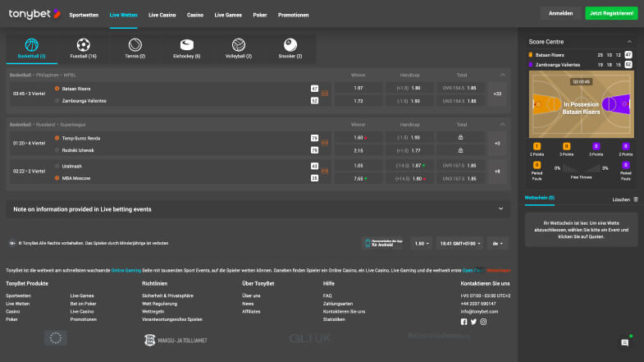The width and height of the screenshot is (644, 362).
Task: Open Poker in top navigation
Action: click(x=260, y=15)
